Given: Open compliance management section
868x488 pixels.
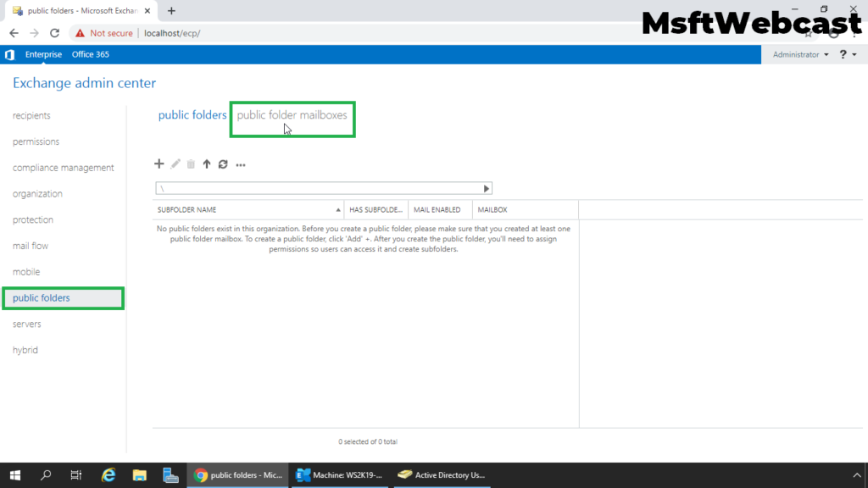Looking at the screenshot, I should point(63,168).
